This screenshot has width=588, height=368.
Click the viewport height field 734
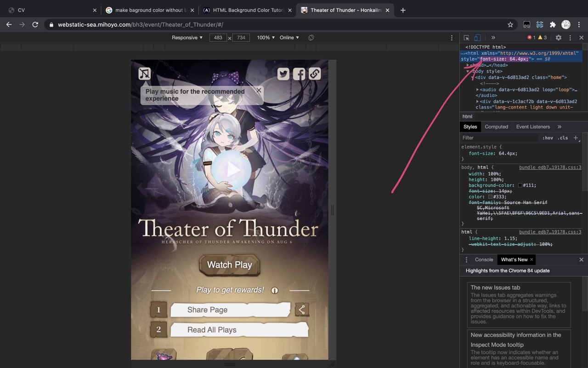[x=241, y=38]
